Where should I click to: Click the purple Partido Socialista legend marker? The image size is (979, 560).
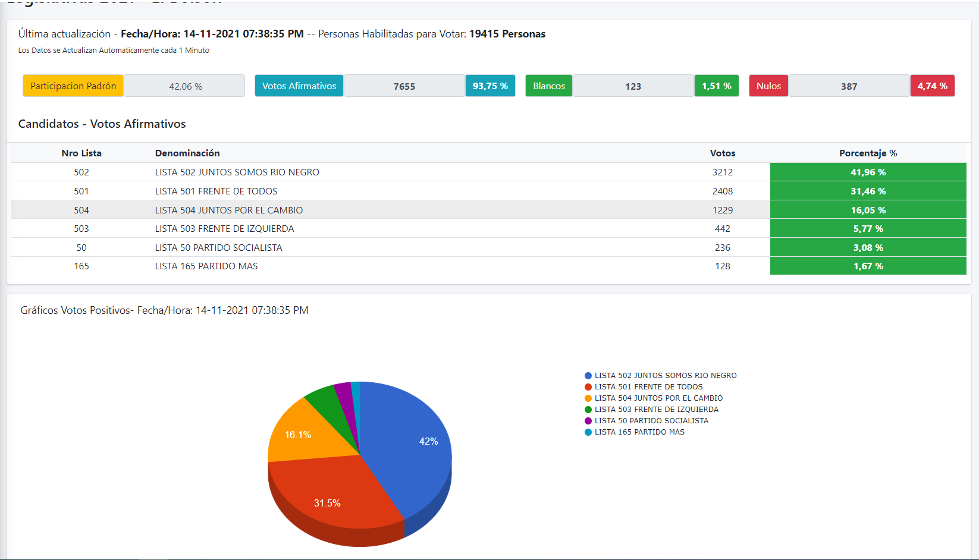coord(588,421)
